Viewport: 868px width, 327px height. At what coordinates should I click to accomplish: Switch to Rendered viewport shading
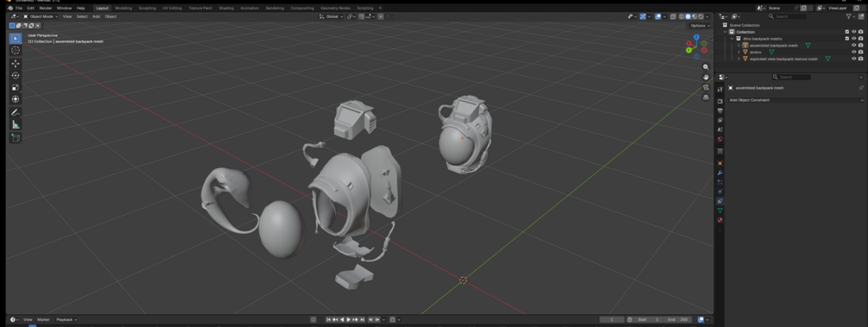701,16
